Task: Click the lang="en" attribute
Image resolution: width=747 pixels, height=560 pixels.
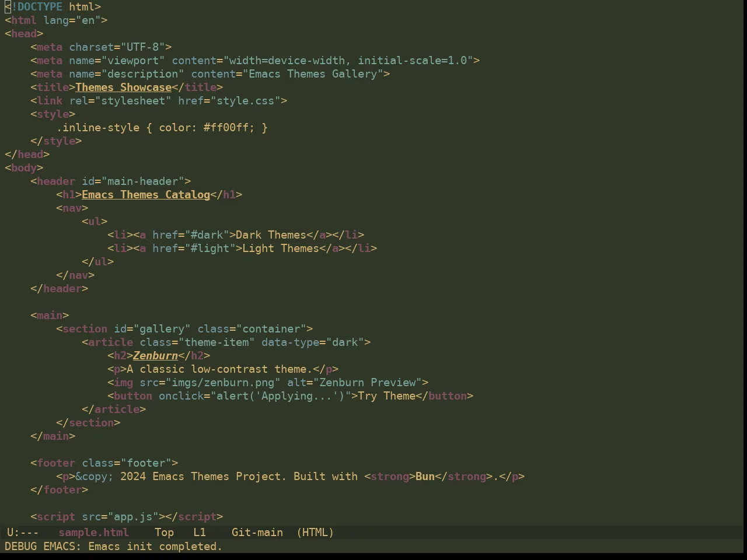Action: pyautogui.click(x=72, y=20)
